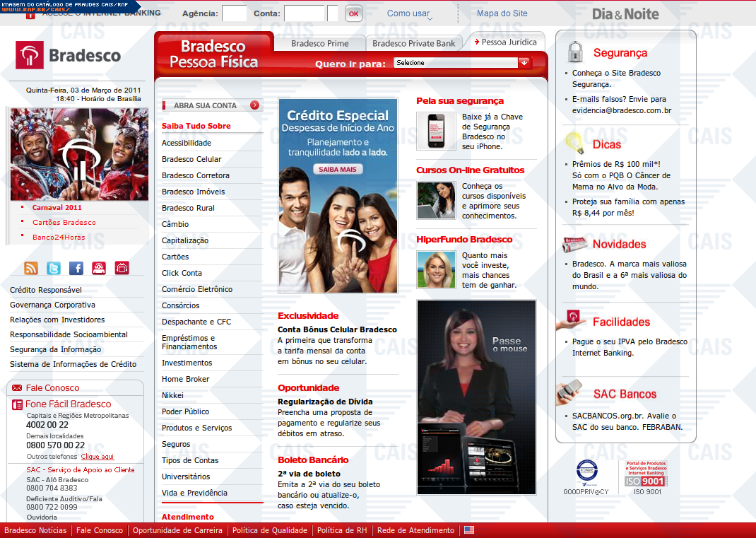Open the Bradesco Private Bank tab
Viewport: 756px width, 538px height.
click(x=413, y=43)
